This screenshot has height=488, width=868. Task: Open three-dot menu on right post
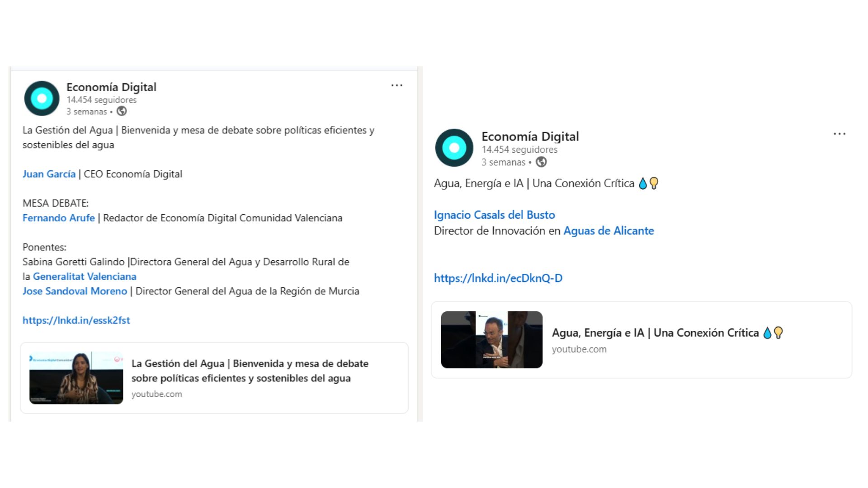coord(839,134)
